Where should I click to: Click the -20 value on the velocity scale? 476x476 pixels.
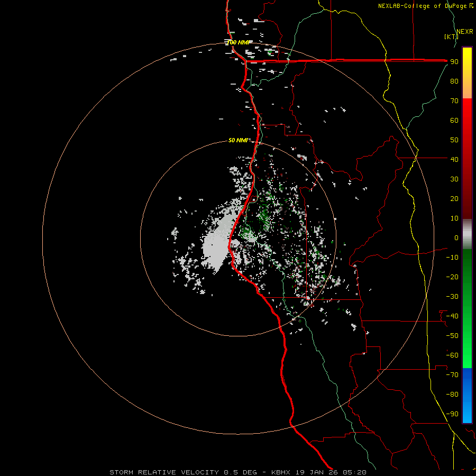click(x=452, y=277)
